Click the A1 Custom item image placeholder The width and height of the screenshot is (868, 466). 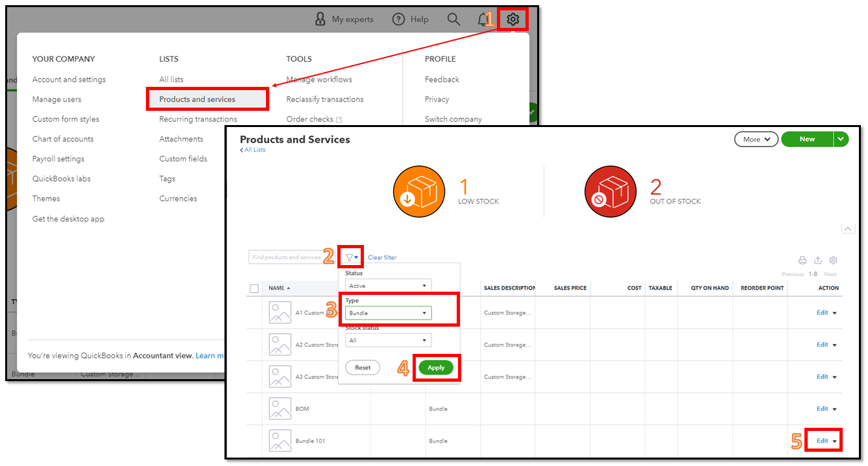(280, 312)
